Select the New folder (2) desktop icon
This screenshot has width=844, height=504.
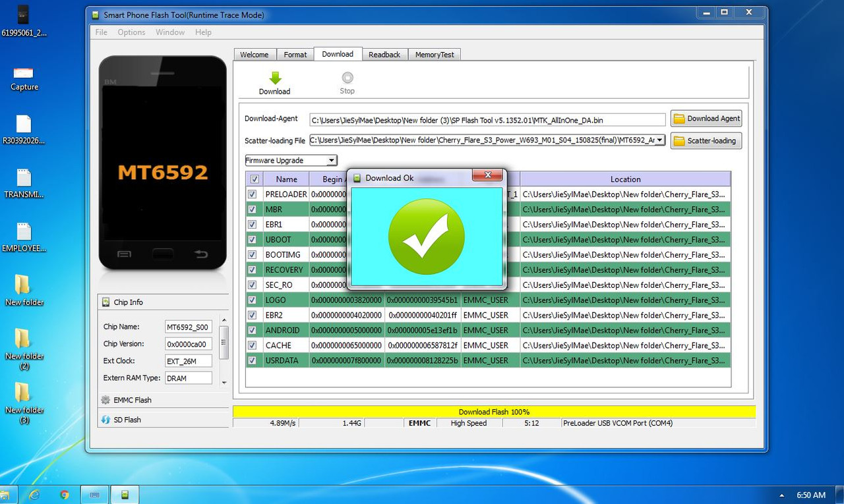tap(24, 349)
